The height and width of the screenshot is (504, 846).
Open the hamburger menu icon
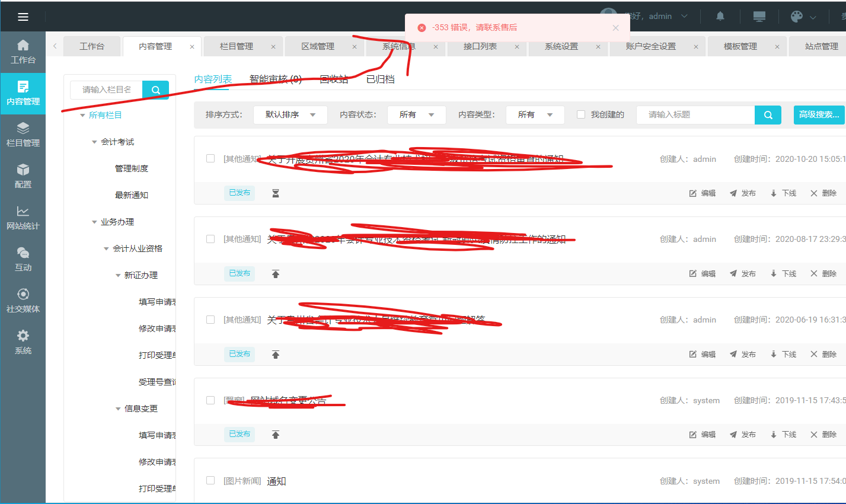(23, 17)
